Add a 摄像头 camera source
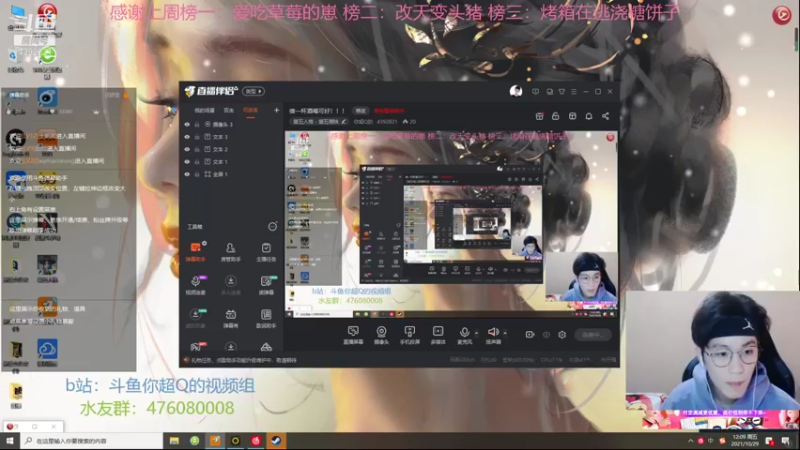Screen dimensions: 800x450 (381, 335)
